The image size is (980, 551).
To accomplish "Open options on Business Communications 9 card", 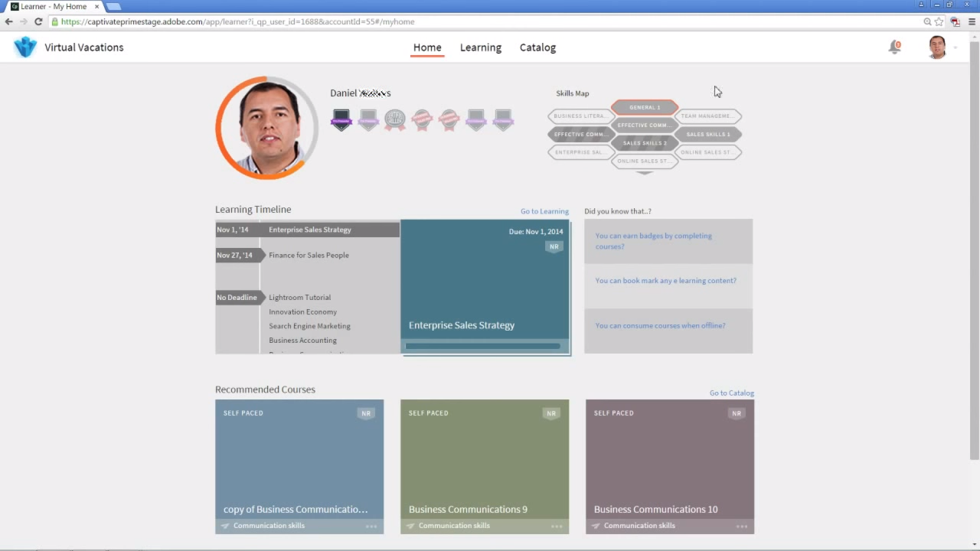I will point(557,527).
